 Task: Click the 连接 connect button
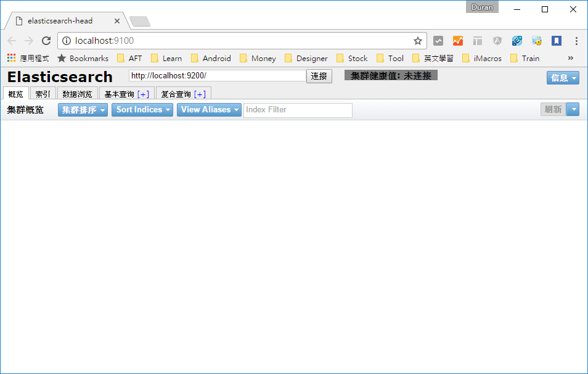(x=319, y=77)
